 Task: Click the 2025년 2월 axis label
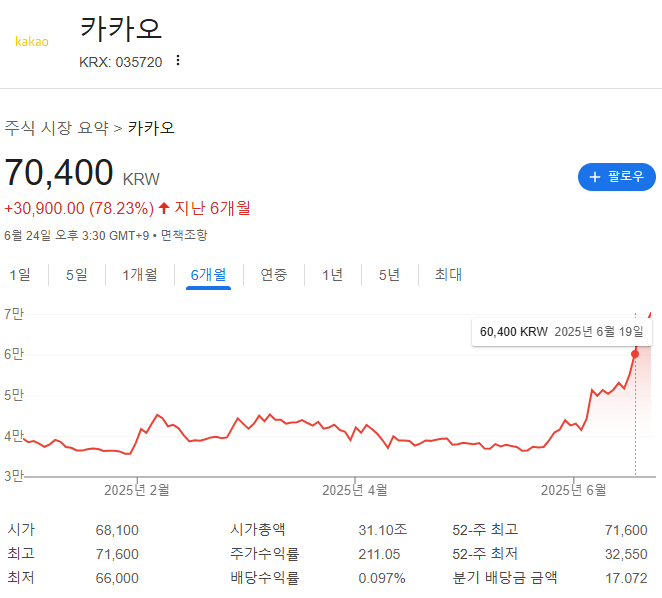tap(137, 490)
